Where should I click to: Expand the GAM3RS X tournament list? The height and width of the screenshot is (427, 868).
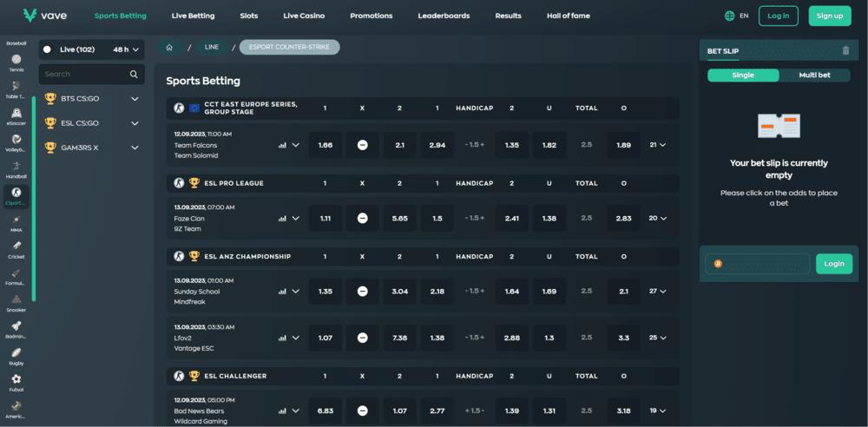click(x=135, y=148)
